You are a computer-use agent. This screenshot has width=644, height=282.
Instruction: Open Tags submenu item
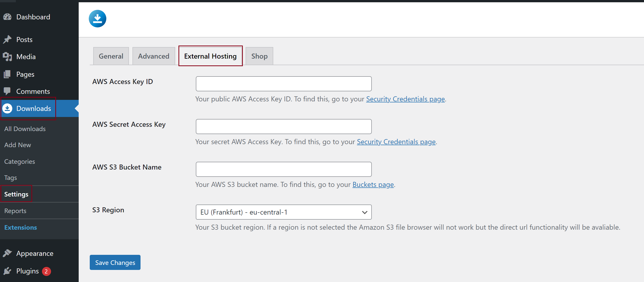tap(11, 178)
